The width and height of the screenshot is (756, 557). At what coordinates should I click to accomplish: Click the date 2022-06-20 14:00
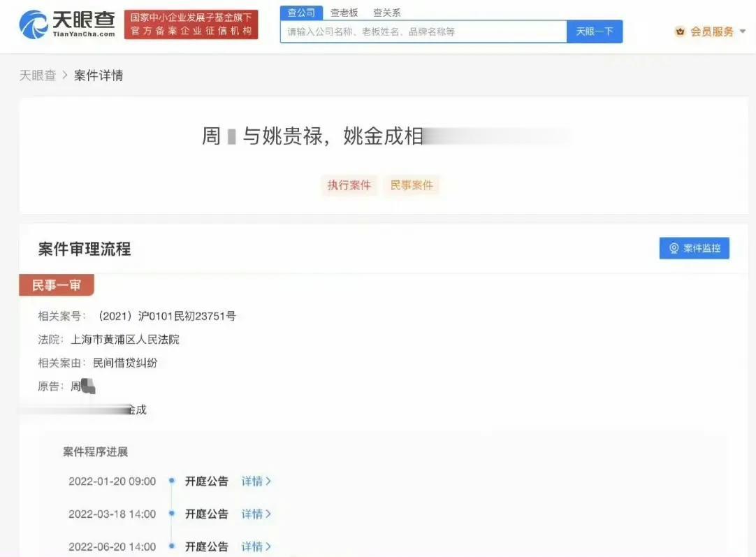(x=112, y=547)
